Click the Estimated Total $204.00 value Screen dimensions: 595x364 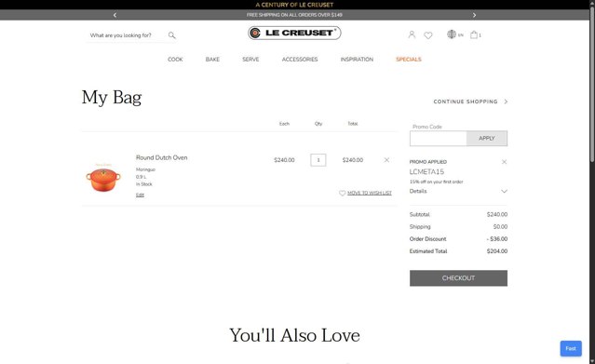pyautogui.click(x=497, y=251)
